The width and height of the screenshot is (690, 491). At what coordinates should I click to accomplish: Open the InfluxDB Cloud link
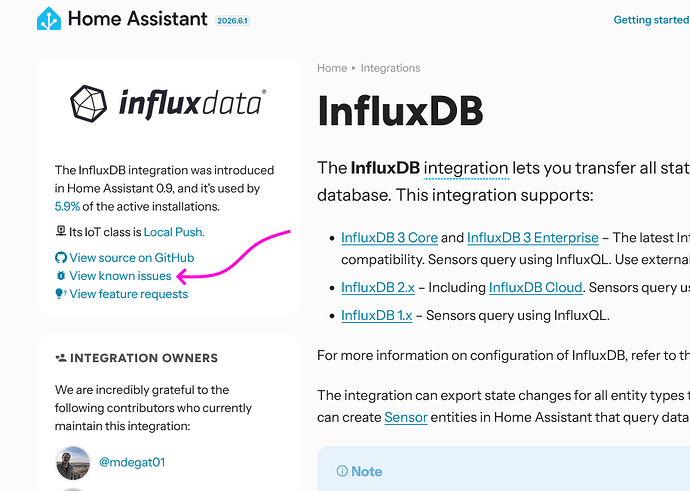tap(536, 288)
